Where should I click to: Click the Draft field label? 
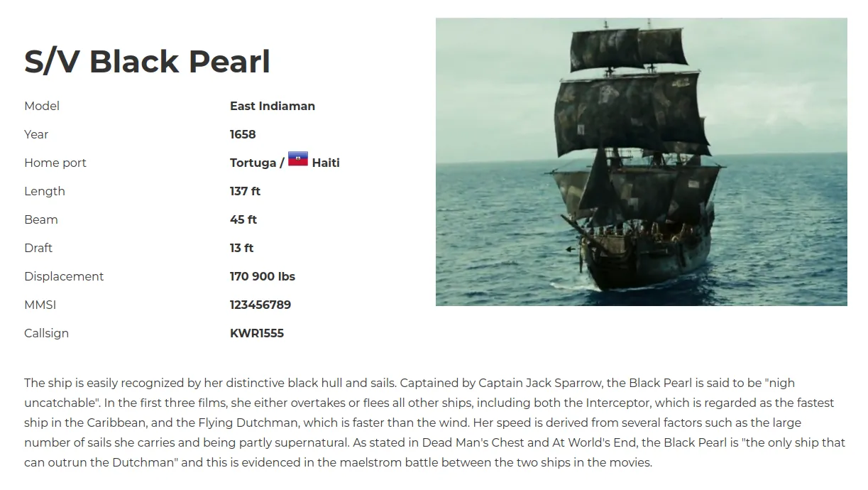coord(38,248)
